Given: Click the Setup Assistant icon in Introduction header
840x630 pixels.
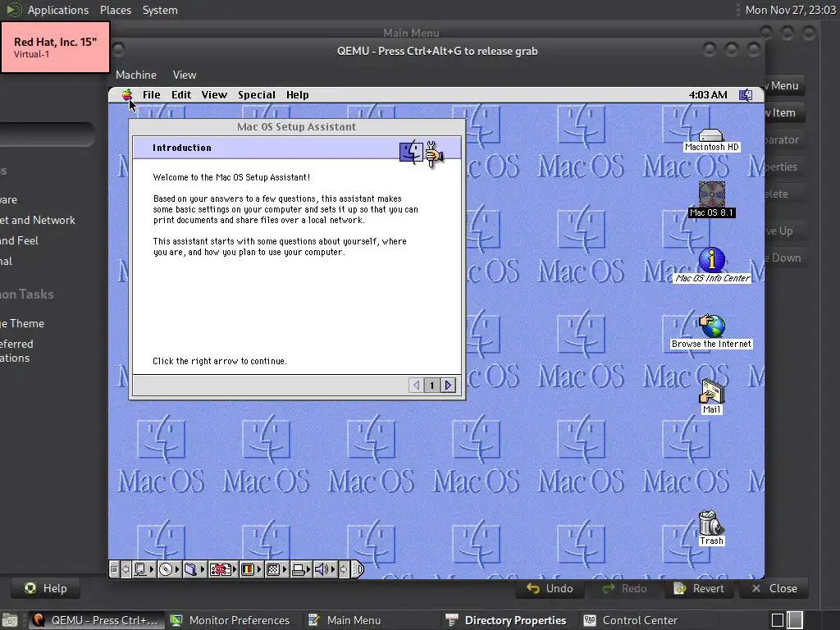Looking at the screenshot, I should pos(422,153).
